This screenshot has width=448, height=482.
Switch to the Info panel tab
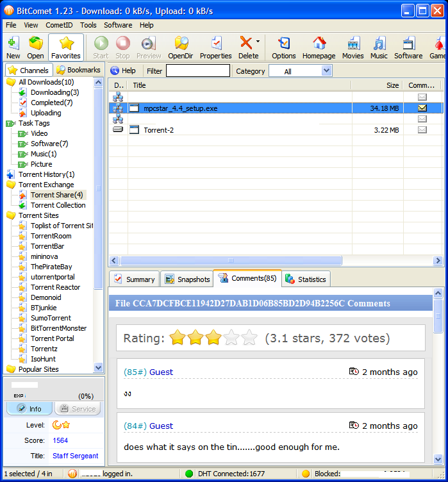29,408
